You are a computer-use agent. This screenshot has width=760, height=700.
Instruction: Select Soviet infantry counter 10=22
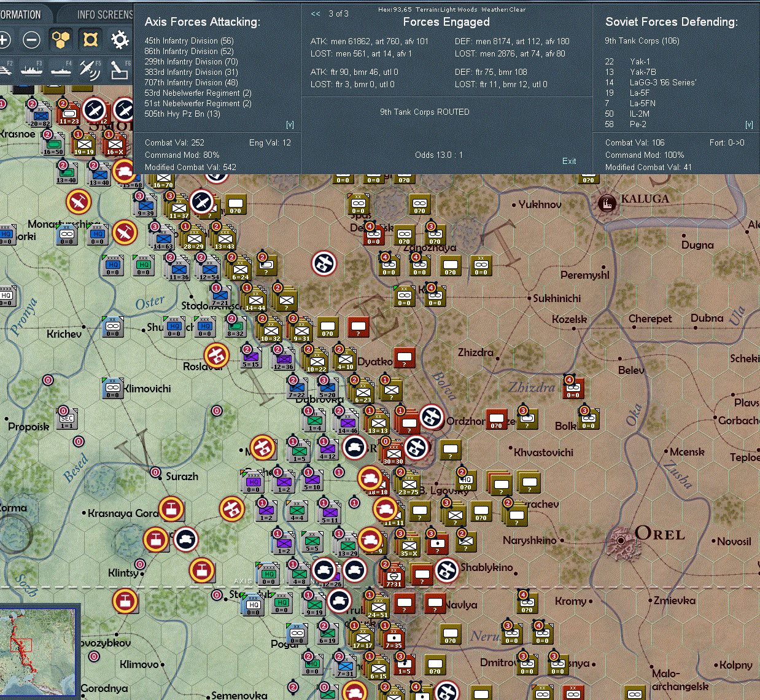pos(316,362)
